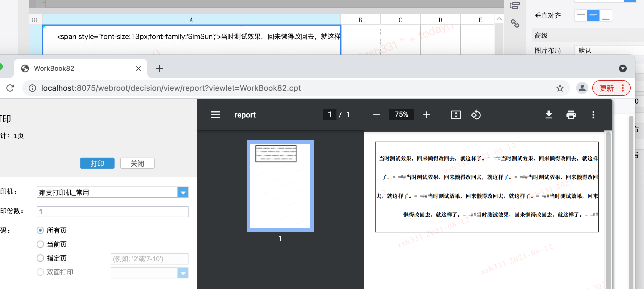Click the hyperlink chain icon in designer
Image resolution: width=644 pixels, height=289 pixels.
pyautogui.click(x=515, y=23)
